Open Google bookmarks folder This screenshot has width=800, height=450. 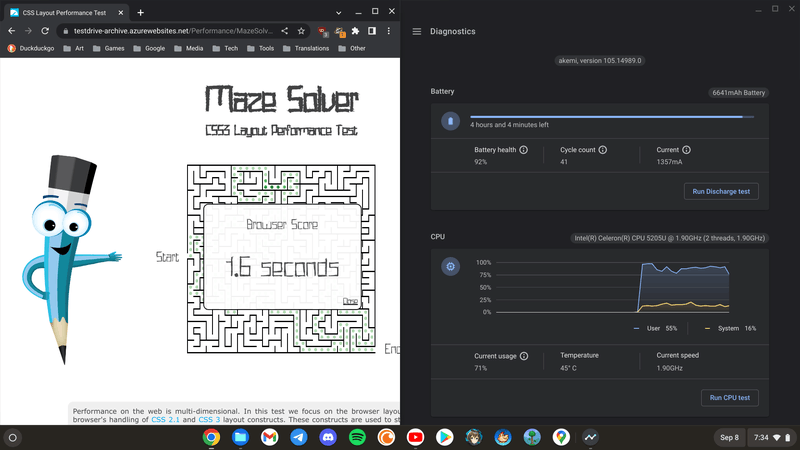coord(149,48)
